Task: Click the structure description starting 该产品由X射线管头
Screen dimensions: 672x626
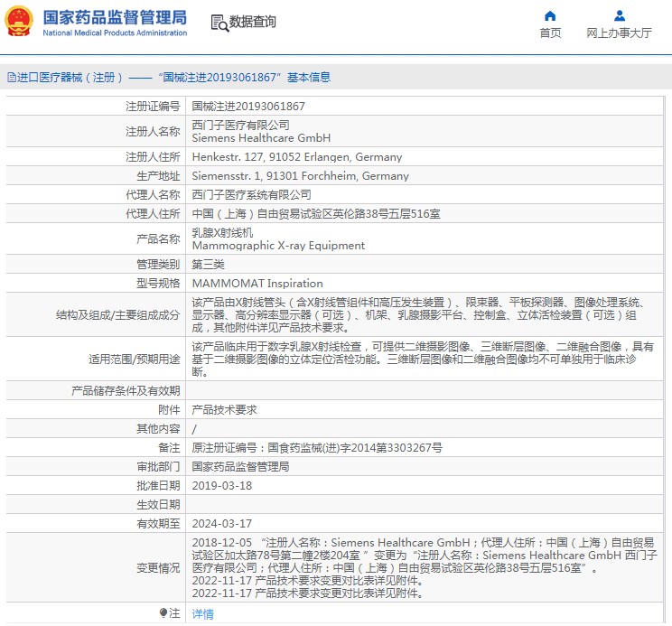Action: [x=418, y=315]
